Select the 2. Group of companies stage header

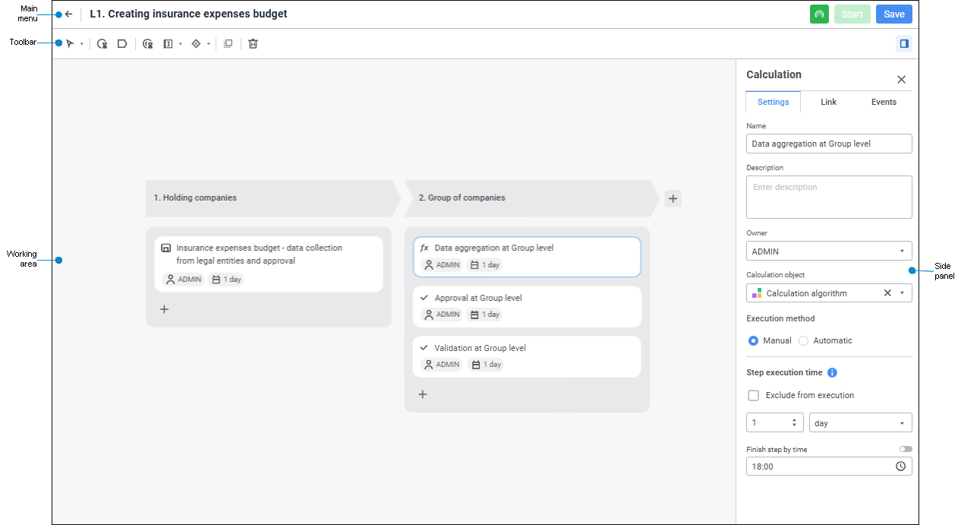[x=532, y=198]
